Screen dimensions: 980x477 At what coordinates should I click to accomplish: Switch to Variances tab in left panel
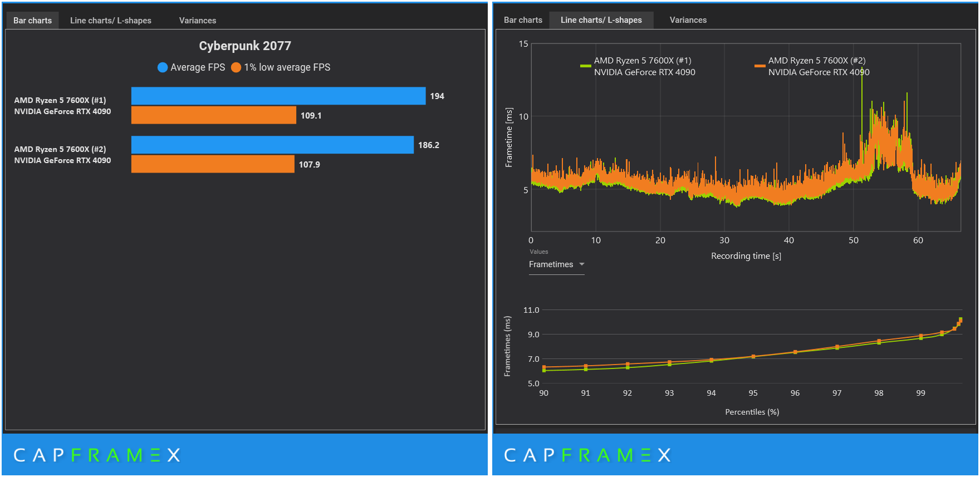tap(198, 21)
